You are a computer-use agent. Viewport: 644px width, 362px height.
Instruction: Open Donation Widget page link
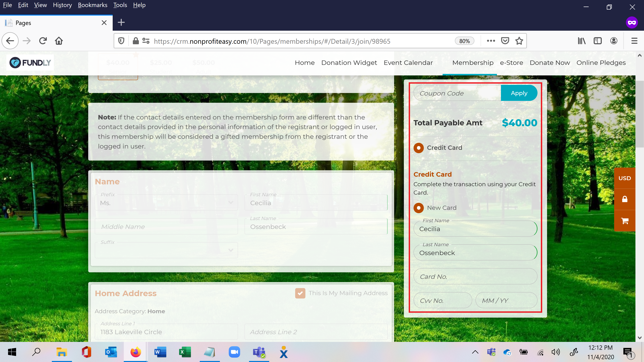349,63
